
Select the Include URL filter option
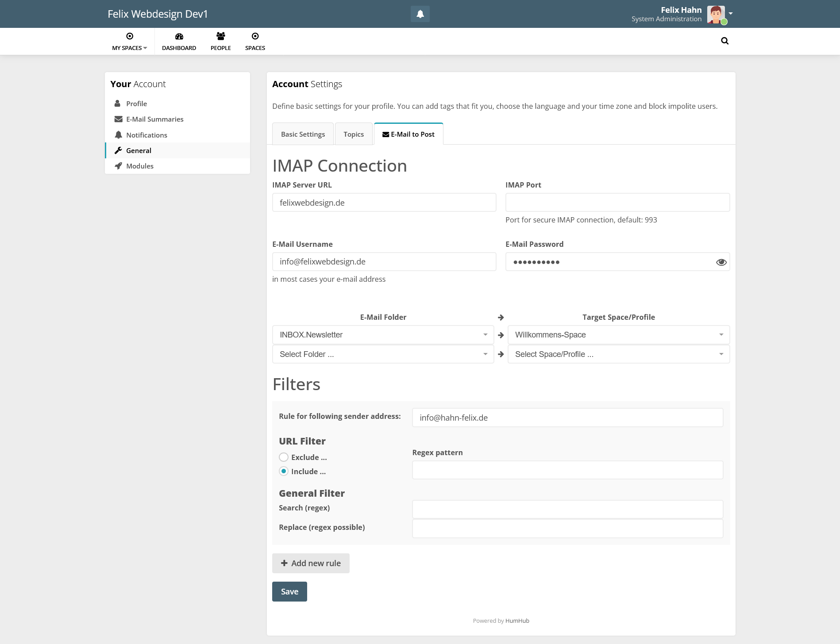pyautogui.click(x=284, y=471)
